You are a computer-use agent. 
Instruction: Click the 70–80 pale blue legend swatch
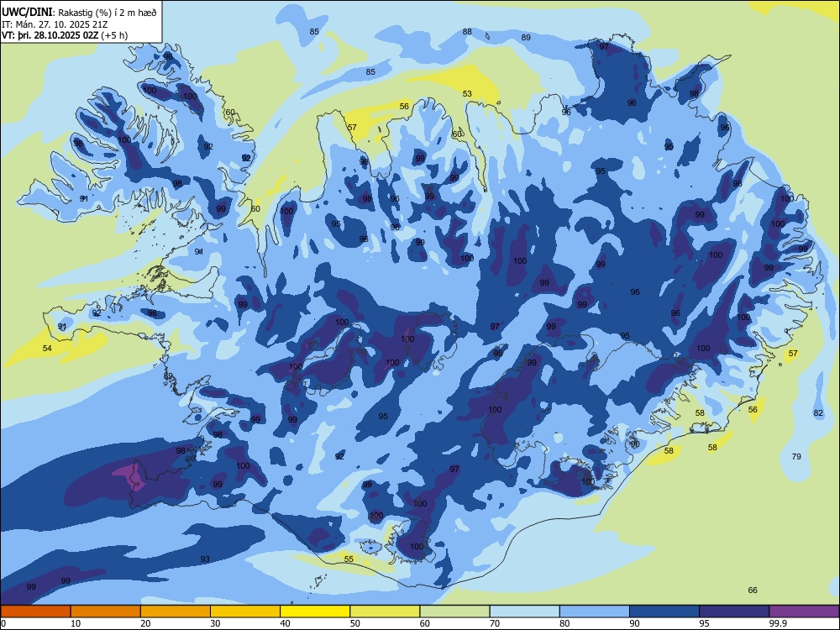524,611
